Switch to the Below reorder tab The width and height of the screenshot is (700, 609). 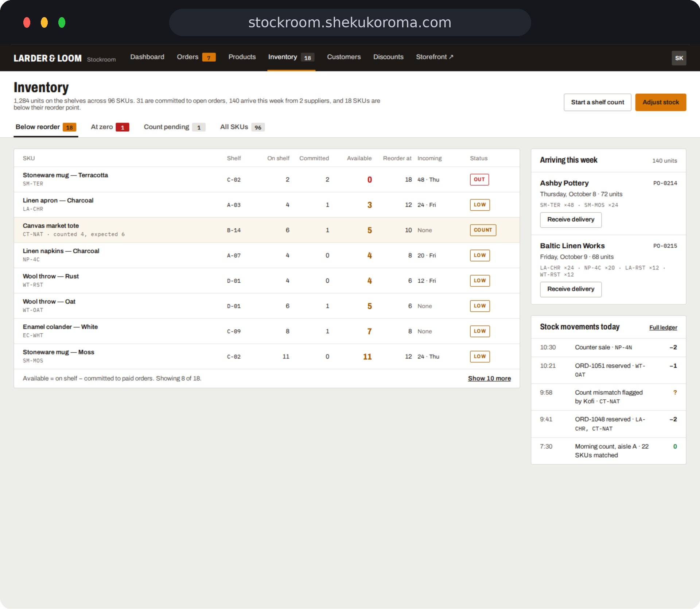tap(46, 127)
